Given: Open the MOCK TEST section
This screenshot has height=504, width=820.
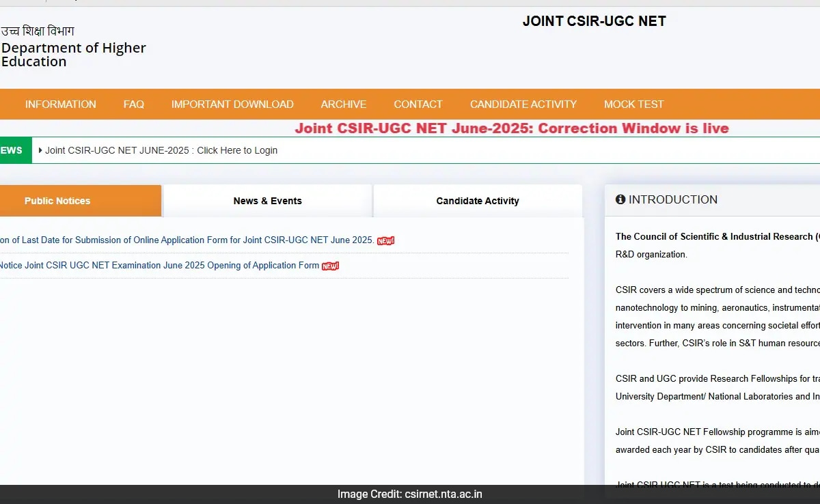Looking at the screenshot, I should click(633, 104).
